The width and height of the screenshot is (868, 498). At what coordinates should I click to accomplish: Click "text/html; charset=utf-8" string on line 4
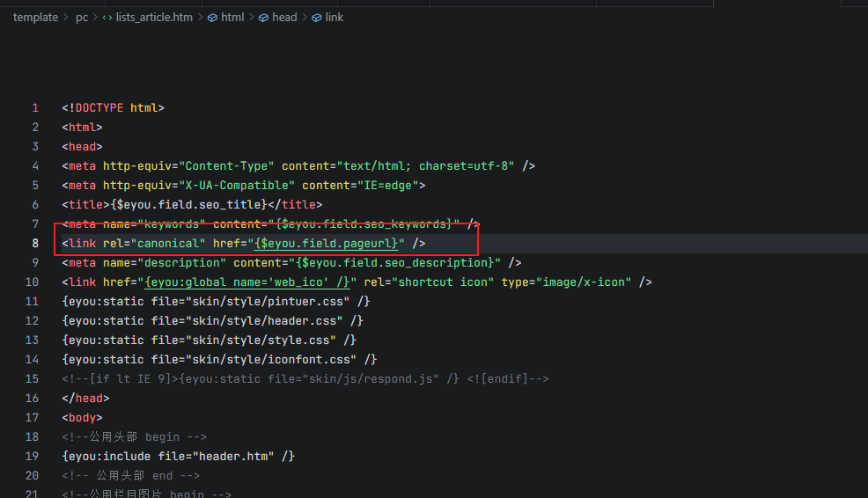click(x=426, y=166)
